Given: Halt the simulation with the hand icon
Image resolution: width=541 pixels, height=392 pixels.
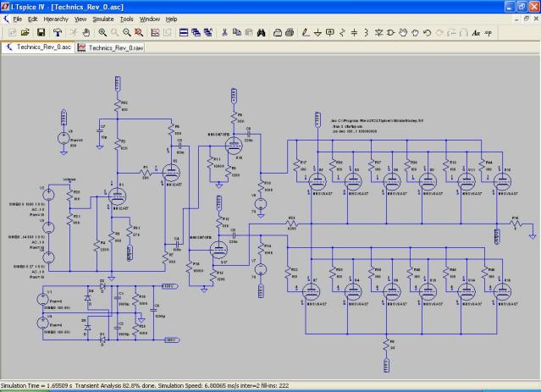Looking at the screenshot, I should 86,33.
